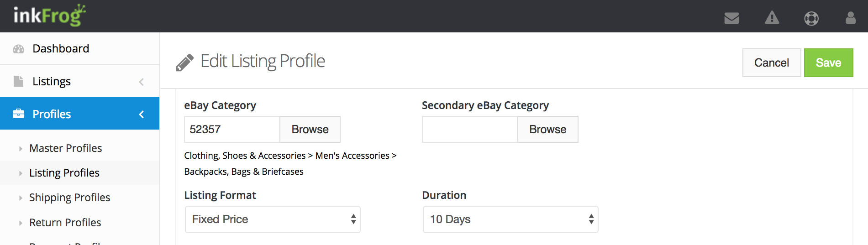Viewport: 868px width, 245px height.
Task: Click the Listings document icon
Action: click(x=18, y=81)
